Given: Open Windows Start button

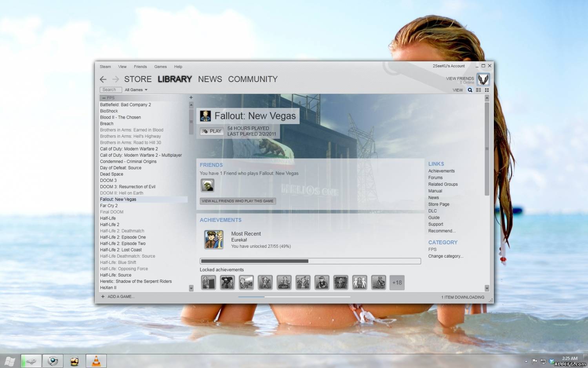Looking at the screenshot, I should click(9, 361).
